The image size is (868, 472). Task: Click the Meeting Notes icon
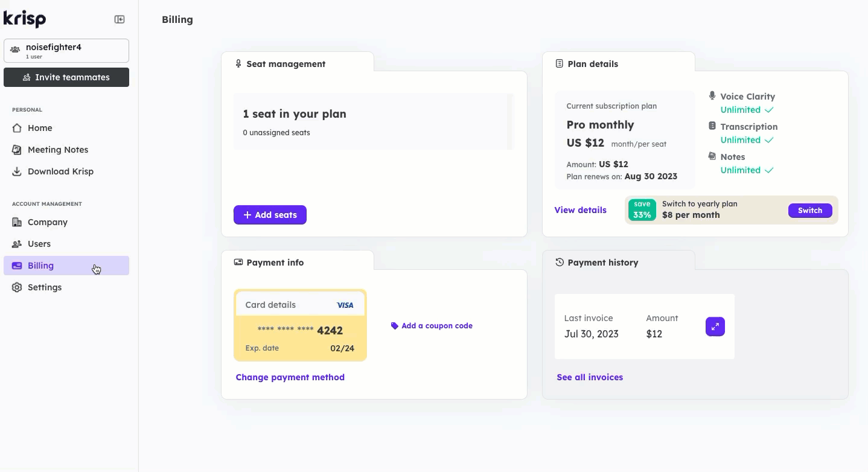click(x=17, y=150)
